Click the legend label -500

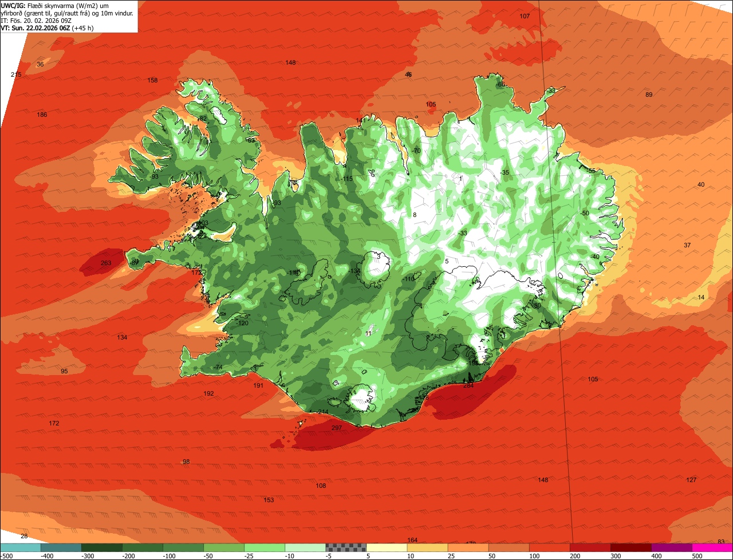click(x=6, y=555)
